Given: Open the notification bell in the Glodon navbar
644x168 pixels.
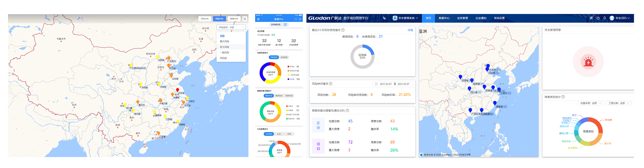Looking at the screenshot, I should tap(605, 18).
